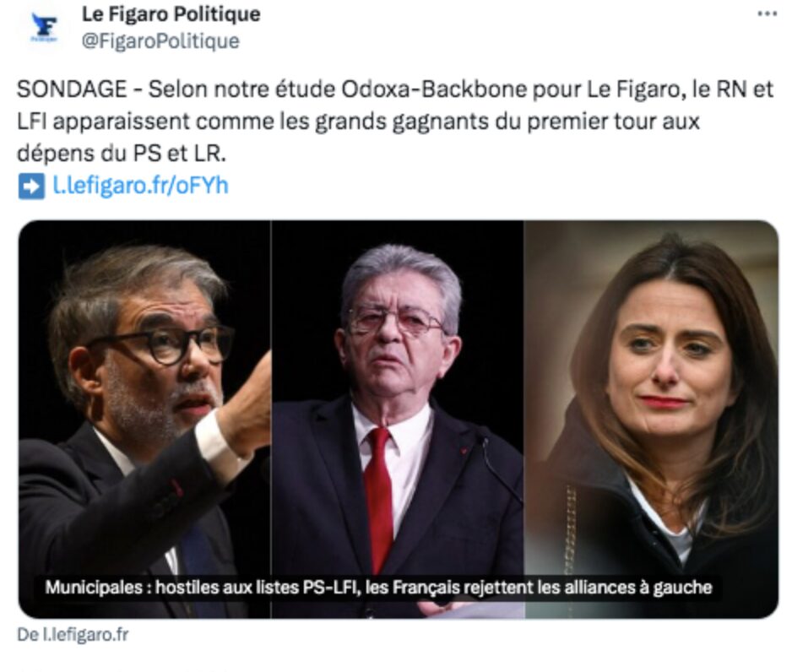The width and height of the screenshot is (792, 672).
Task: Click right photo of woman with brown hair
Action: click(x=652, y=419)
